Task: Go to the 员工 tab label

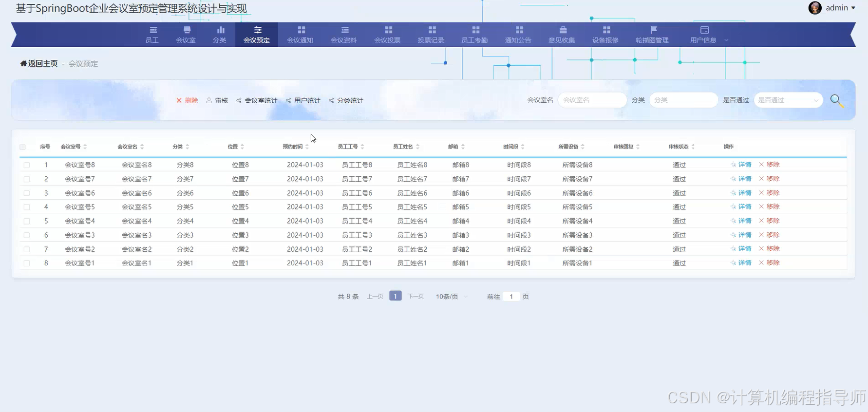Action: 152,40
